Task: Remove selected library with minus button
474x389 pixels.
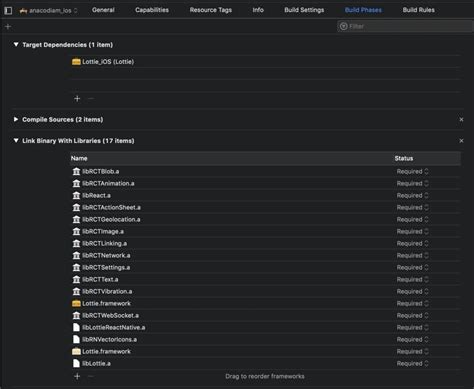Action: click(x=91, y=376)
